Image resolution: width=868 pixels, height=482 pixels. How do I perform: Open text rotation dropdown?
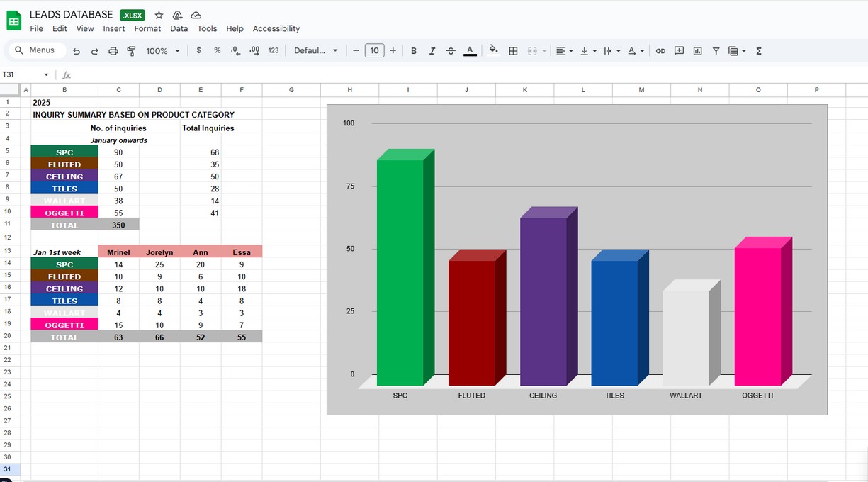pyautogui.click(x=636, y=51)
